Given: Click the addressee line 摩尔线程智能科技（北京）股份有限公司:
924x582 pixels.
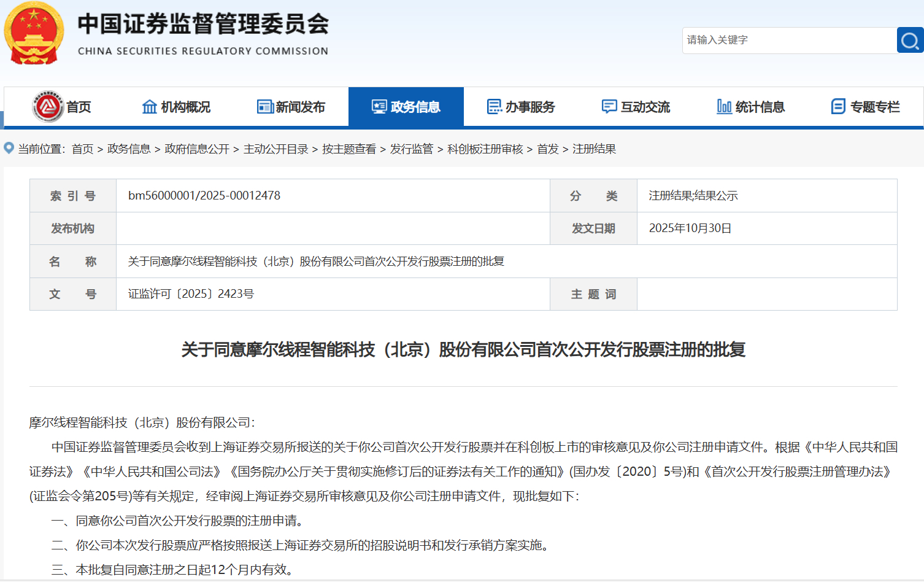Looking at the screenshot, I should 142,422.
